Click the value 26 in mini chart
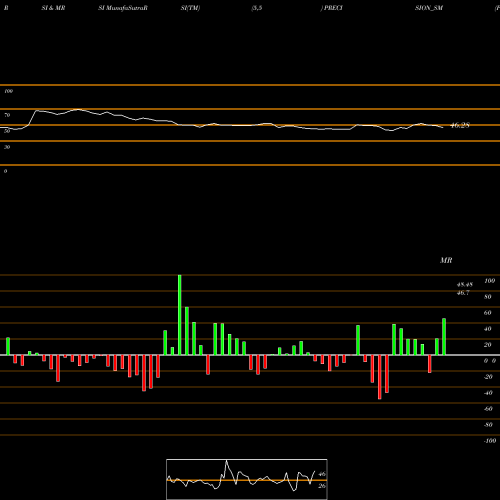The width and height of the screenshot is (500, 500). point(322,486)
